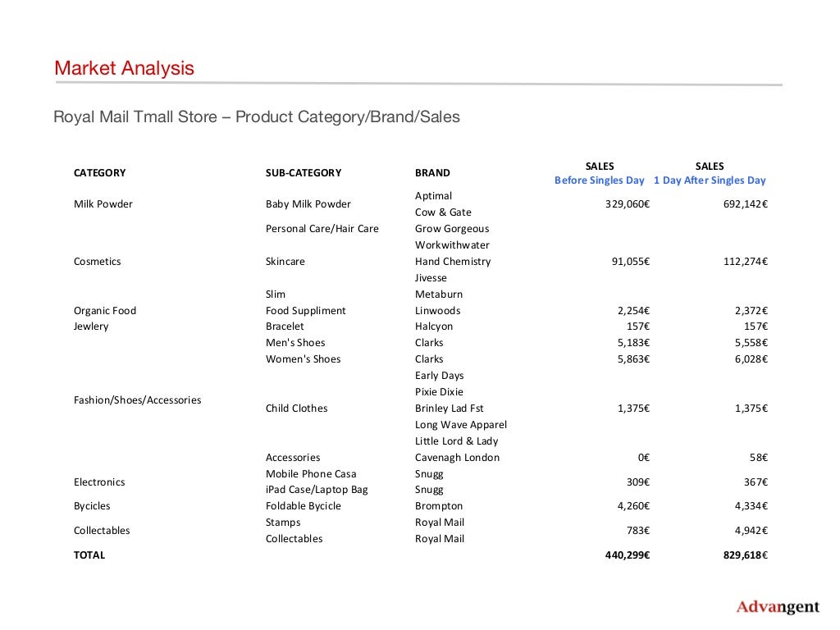This screenshot has width=840, height=630.
Task: Click the Stamps sub-category
Action: [x=283, y=523]
